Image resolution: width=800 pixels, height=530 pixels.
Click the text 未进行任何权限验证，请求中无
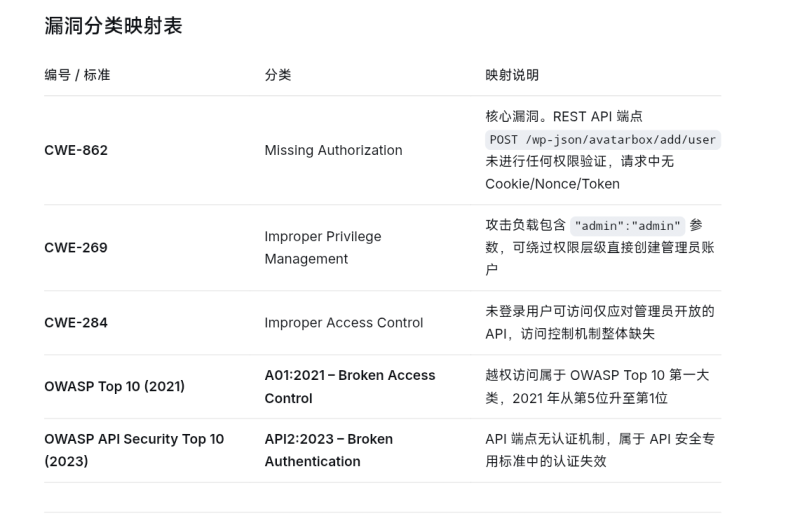(x=580, y=162)
